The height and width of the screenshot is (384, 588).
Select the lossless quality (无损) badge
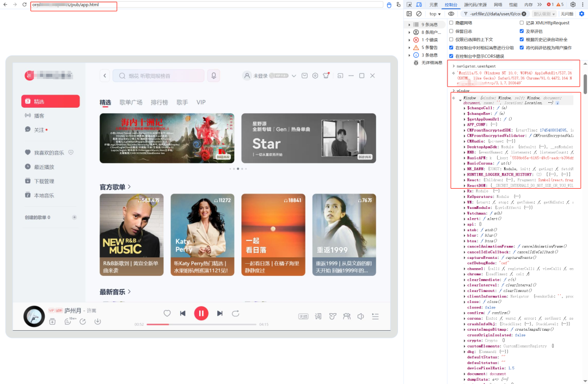coord(303,317)
